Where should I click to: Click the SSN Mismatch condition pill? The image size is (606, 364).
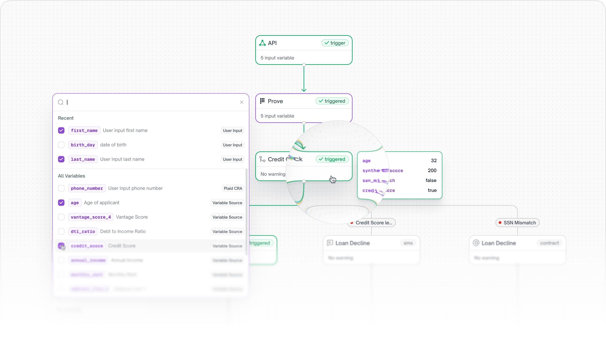pos(517,223)
